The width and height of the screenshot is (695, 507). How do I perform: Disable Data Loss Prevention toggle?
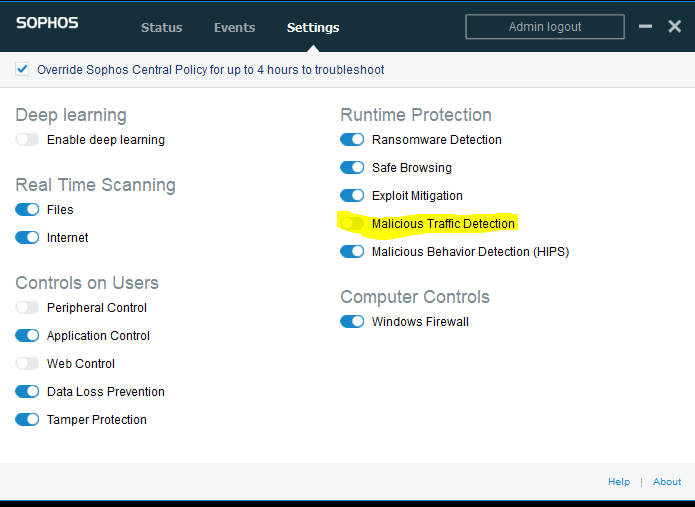click(27, 391)
